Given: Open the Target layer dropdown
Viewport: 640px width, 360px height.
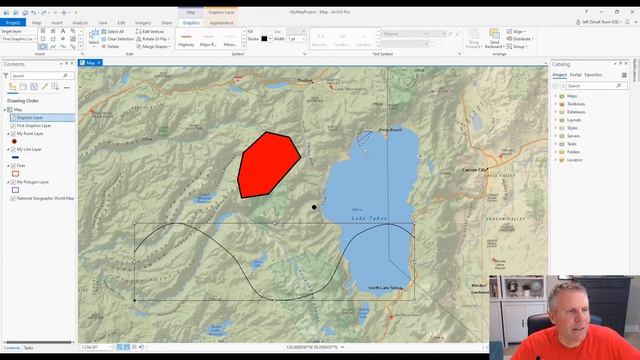Looking at the screenshot, I should 19,39.
